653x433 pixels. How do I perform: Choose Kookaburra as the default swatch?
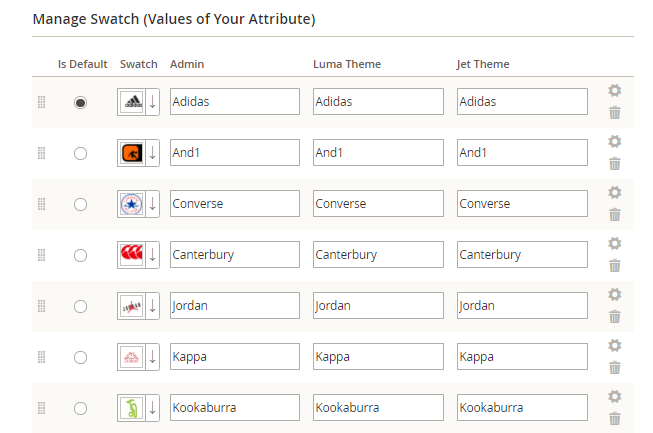click(x=80, y=408)
